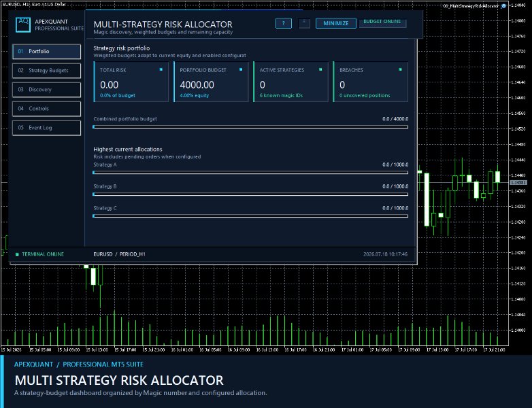Screen dimensions: 532x408
Task: Click the Strategy C allocation bar
Action: coord(250,216)
